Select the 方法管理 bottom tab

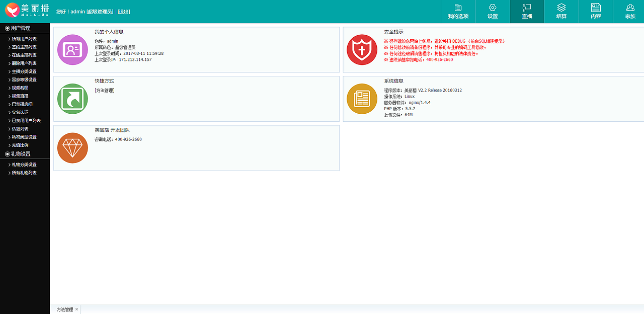tap(65, 309)
